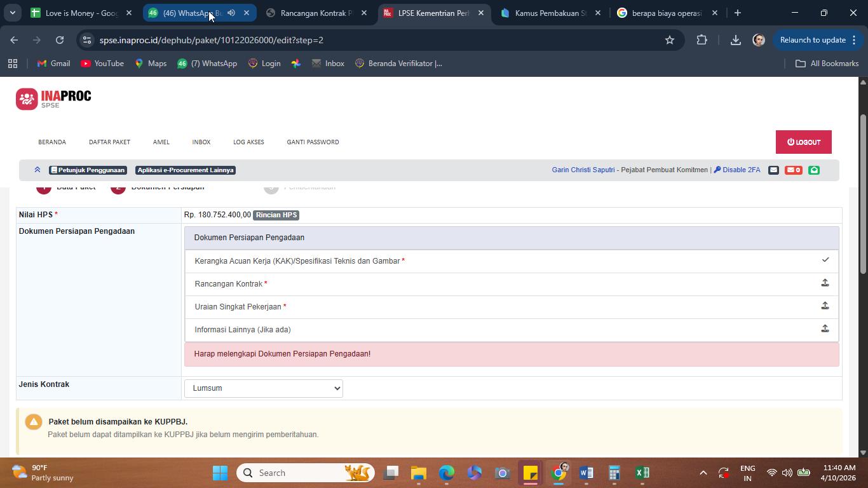Open Aplikasi e-Procurement Lainnya button
This screenshot has height=488, width=868.
pos(186,170)
